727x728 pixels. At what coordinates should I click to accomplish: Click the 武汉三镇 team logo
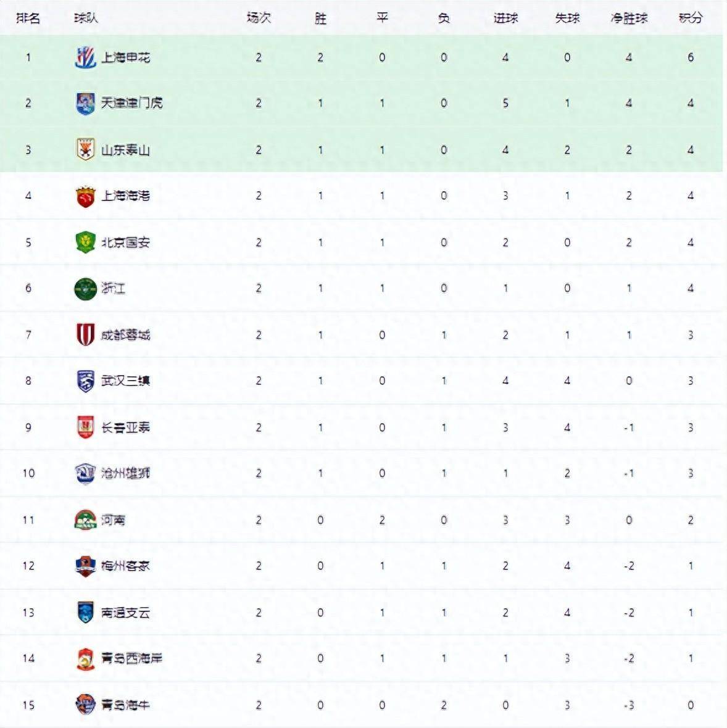[85, 381]
